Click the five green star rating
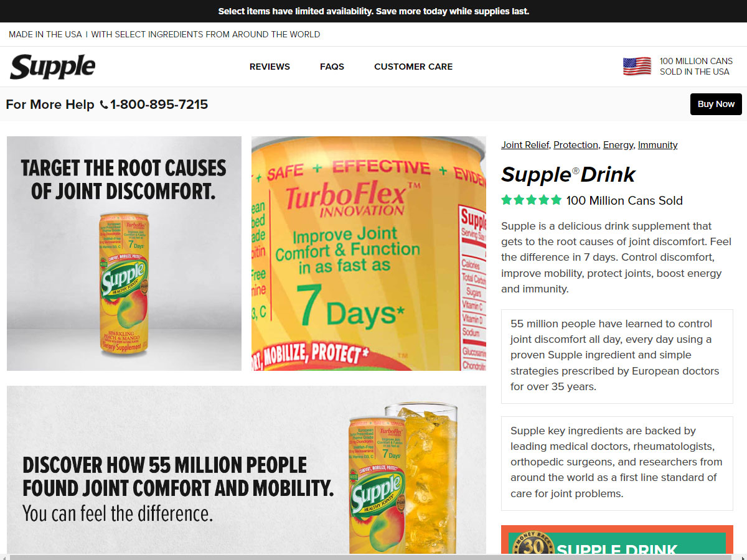Image resolution: width=747 pixels, height=560 pixels. tap(531, 200)
